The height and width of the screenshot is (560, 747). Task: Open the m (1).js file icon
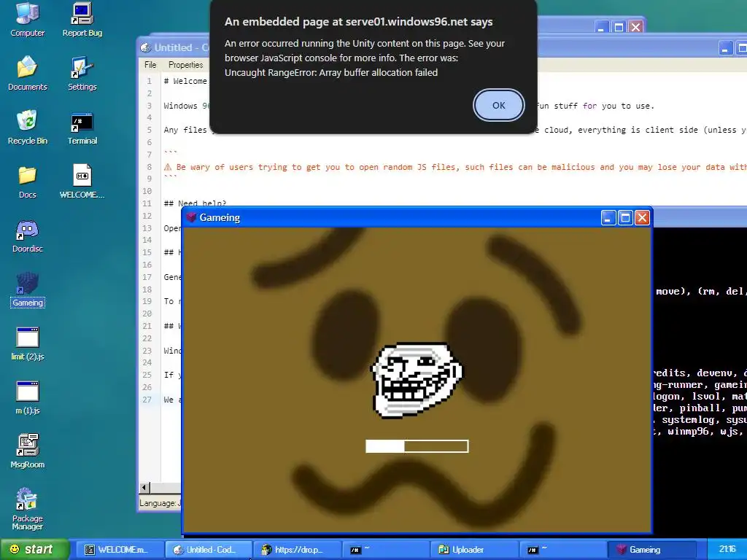(27, 397)
